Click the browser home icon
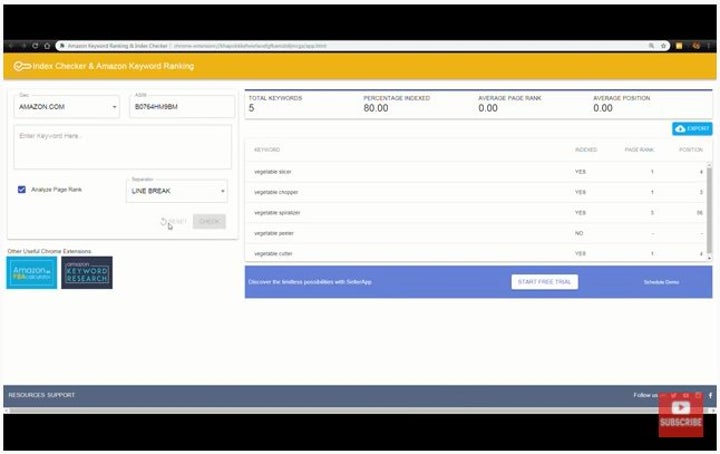This screenshot has height=454, width=720. (x=47, y=46)
